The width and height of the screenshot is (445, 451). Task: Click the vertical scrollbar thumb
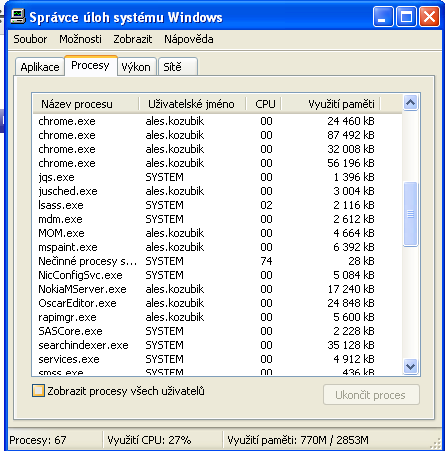(410, 214)
